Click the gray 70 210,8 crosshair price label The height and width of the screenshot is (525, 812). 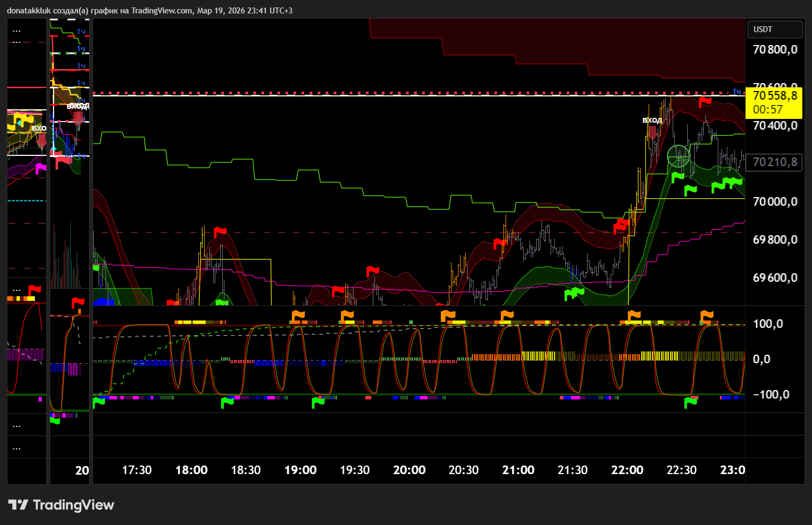[775, 162]
